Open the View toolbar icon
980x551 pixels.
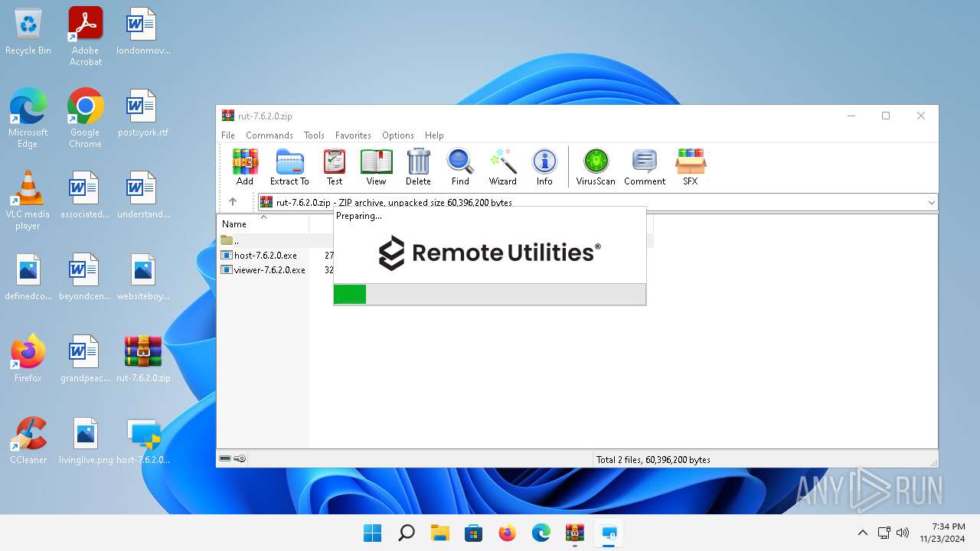click(376, 167)
